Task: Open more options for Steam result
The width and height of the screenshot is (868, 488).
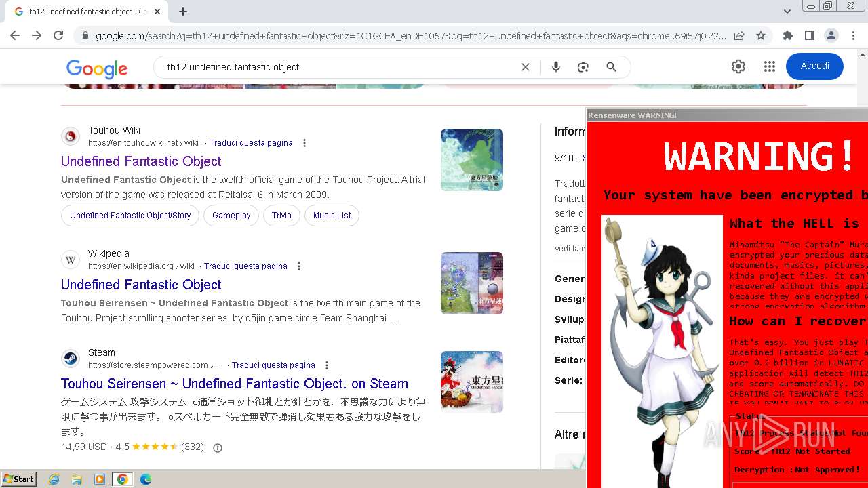Action: (327, 365)
